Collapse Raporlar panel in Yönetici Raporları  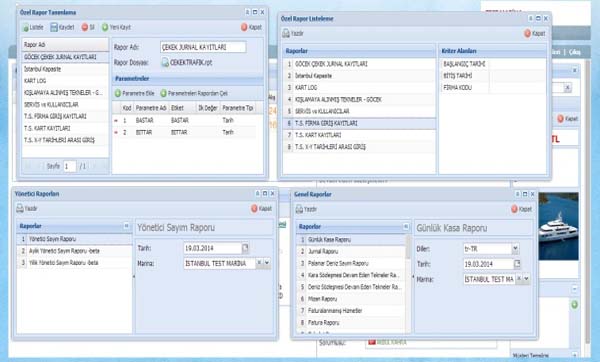(126, 226)
